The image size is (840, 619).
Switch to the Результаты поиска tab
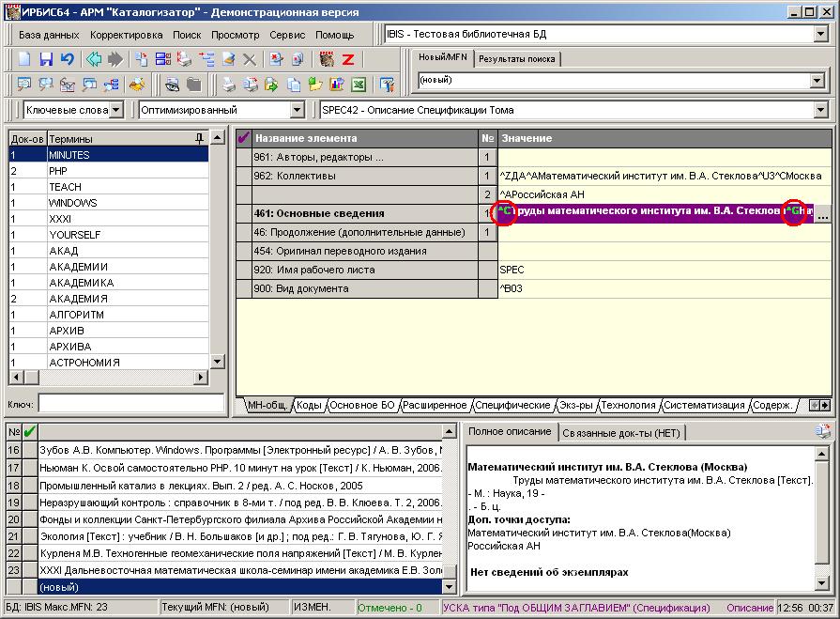point(517,59)
